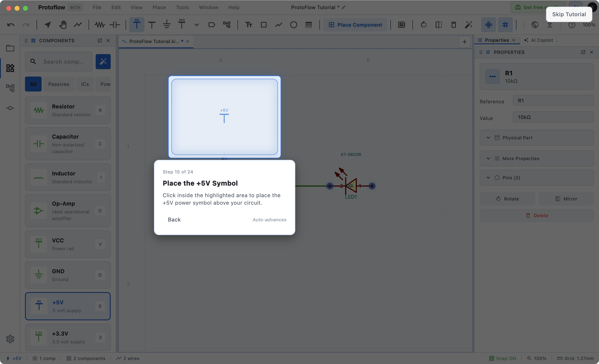
Task: Click the rotate icon in the toolbar
Action: 424,25
